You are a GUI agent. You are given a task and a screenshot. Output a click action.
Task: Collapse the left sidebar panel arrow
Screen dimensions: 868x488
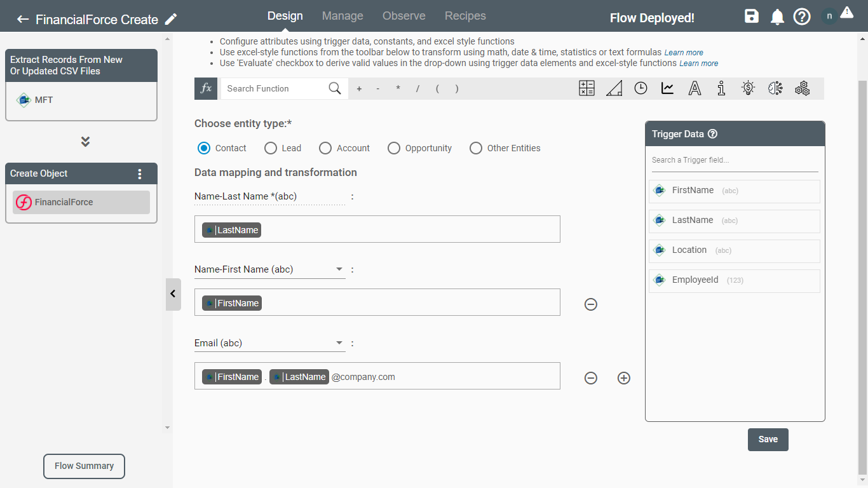173,294
